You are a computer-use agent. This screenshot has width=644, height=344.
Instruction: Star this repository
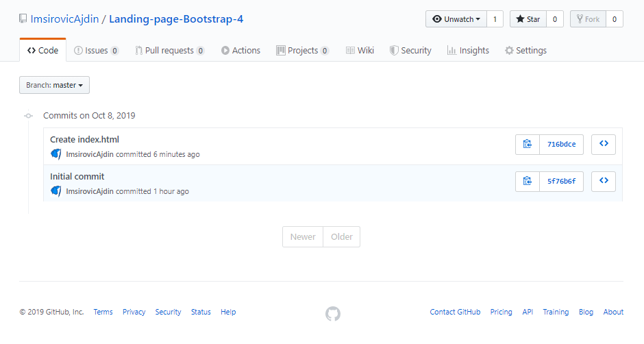(528, 19)
